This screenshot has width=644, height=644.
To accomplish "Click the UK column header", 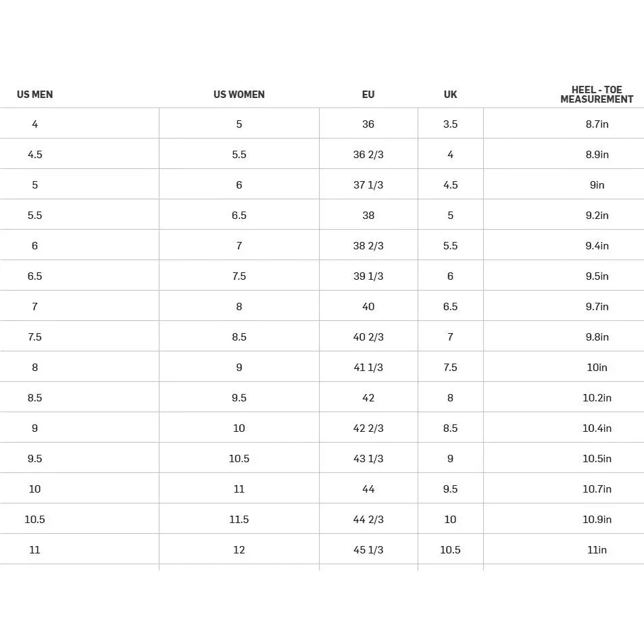I will tap(450, 95).
